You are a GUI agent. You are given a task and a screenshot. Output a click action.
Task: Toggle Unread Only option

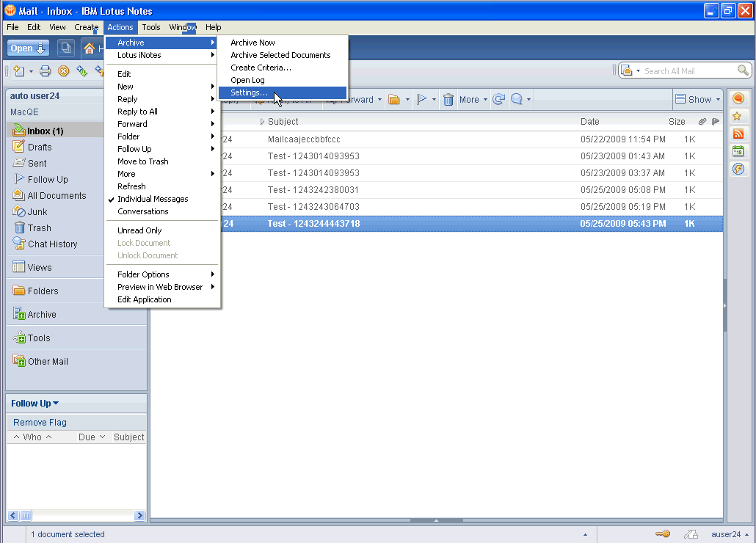click(162, 230)
